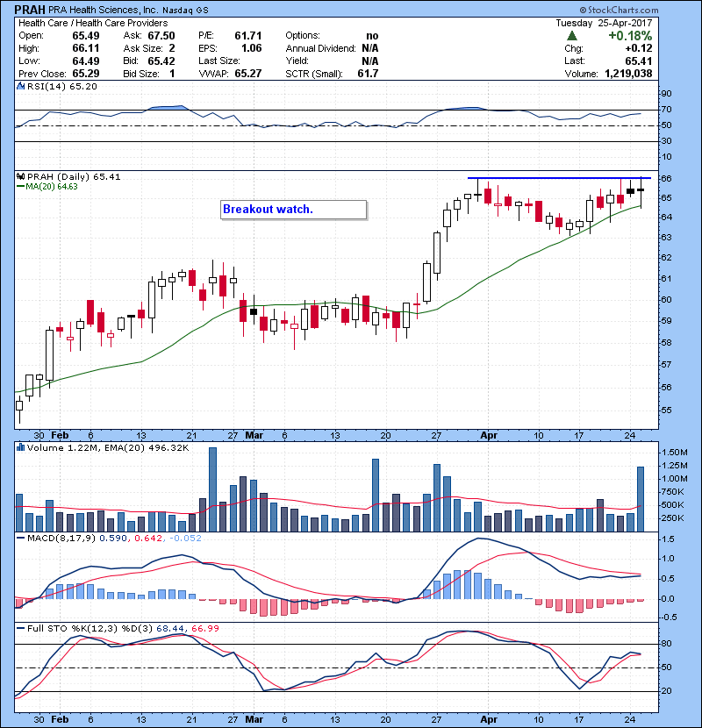Click the Chg value +0.12
The image size is (702, 728).
[x=639, y=48]
